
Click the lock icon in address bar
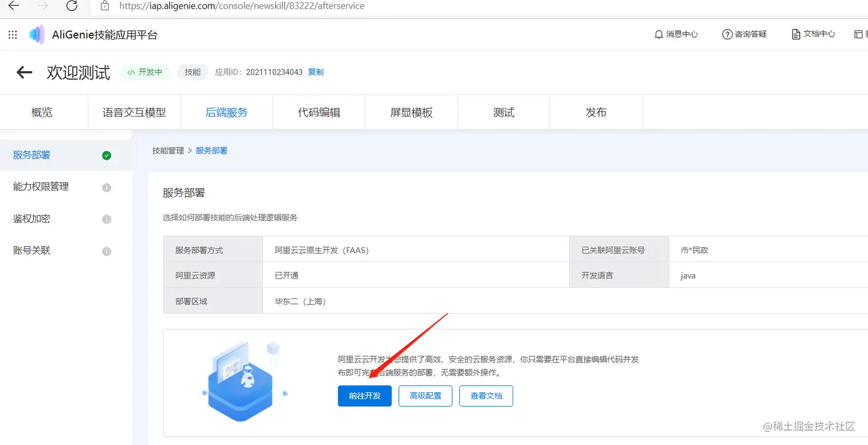tap(104, 6)
